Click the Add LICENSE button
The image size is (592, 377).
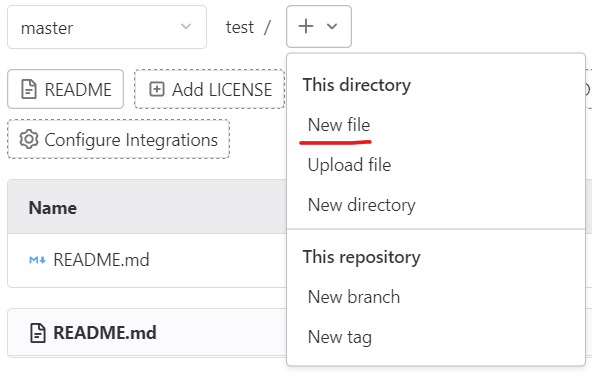point(210,89)
